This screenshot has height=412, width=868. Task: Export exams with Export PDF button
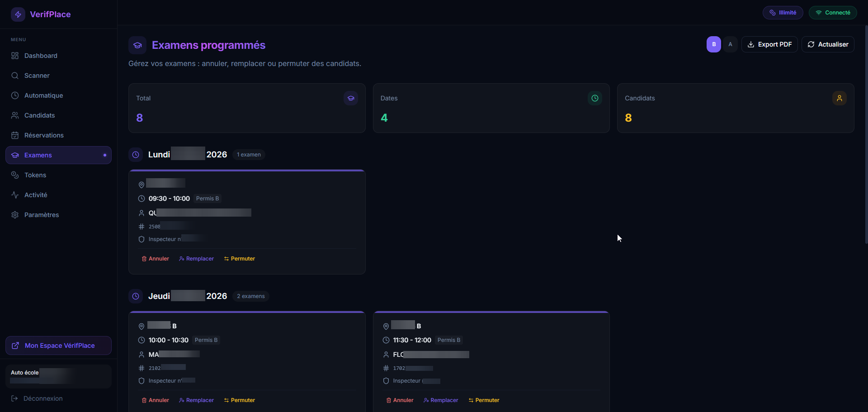(769, 44)
